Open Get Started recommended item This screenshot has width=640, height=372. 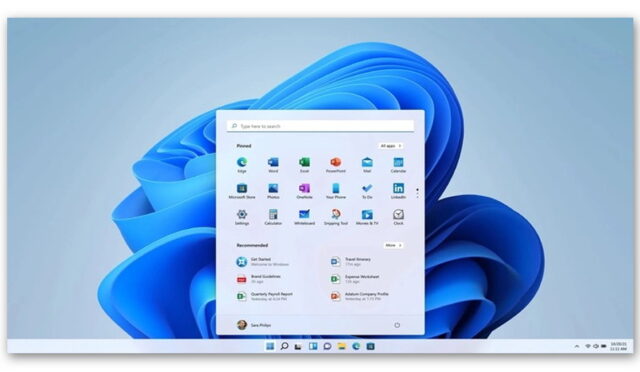[263, 262]
